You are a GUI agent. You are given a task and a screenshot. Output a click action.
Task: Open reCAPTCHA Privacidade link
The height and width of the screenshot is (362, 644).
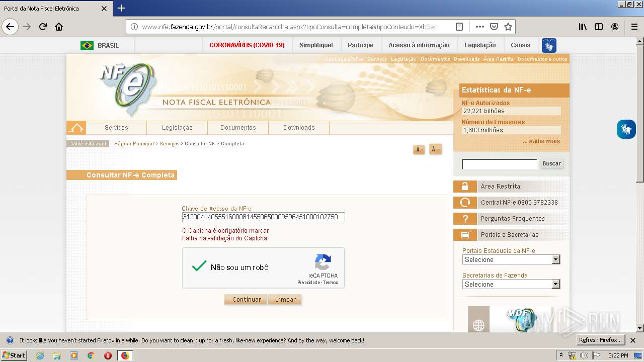click(309, 283)
